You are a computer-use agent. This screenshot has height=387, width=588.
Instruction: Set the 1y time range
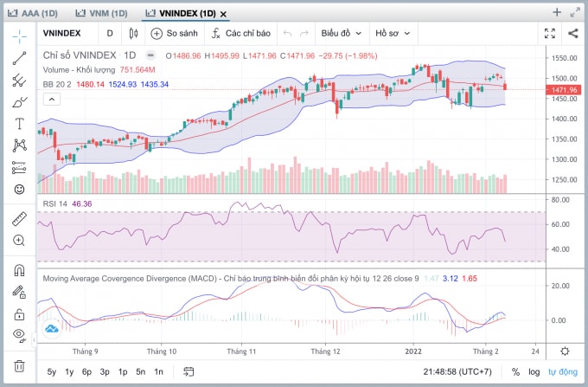(x=69, y=372)
